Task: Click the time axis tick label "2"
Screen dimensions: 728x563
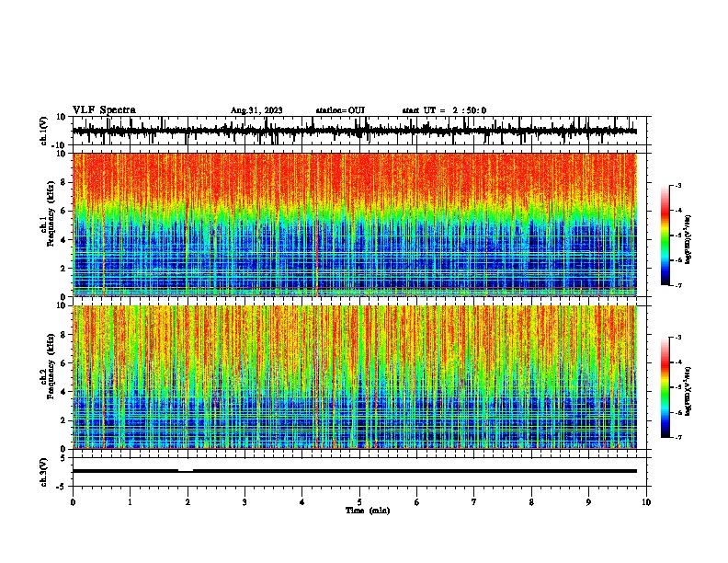Action: [188, 502]
